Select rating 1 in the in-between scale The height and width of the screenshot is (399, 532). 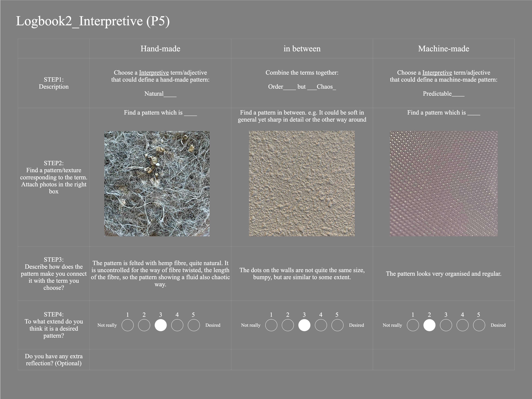[271, 325]
